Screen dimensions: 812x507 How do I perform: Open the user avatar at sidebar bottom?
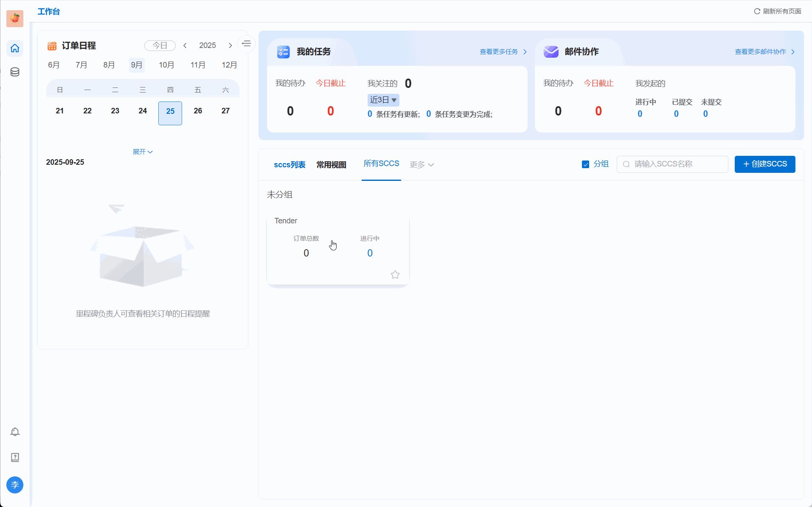15,484
